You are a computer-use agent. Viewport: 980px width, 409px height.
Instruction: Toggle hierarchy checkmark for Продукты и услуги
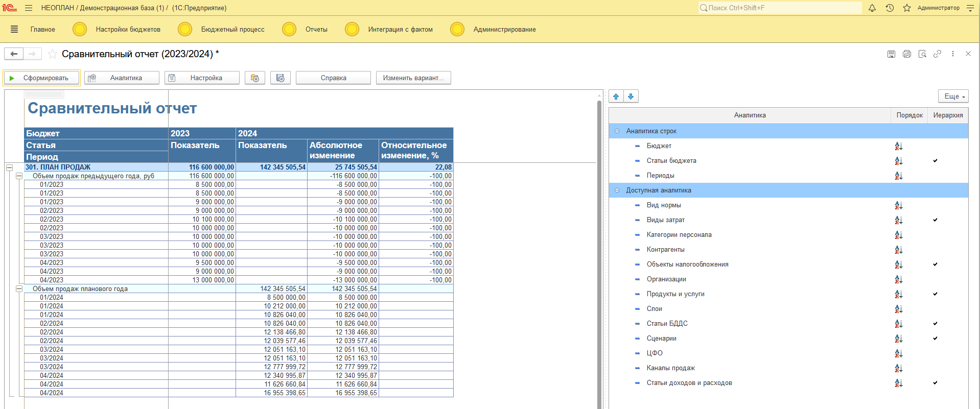pos(935,294)
